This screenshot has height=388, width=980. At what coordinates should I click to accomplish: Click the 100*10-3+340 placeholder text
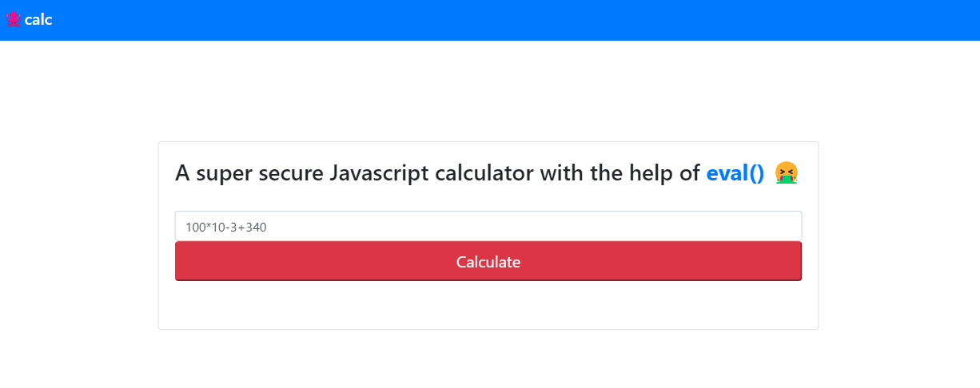(x=226, y=228)
